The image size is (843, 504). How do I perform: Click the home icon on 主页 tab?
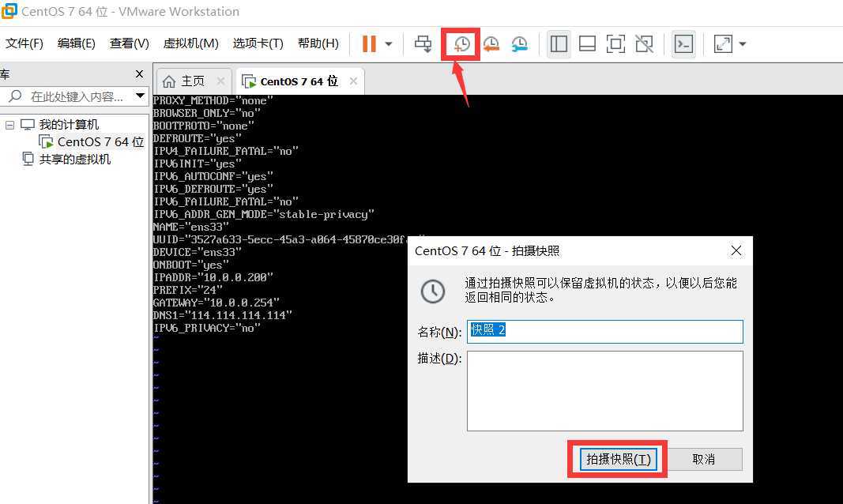click(x=169, y=81)
